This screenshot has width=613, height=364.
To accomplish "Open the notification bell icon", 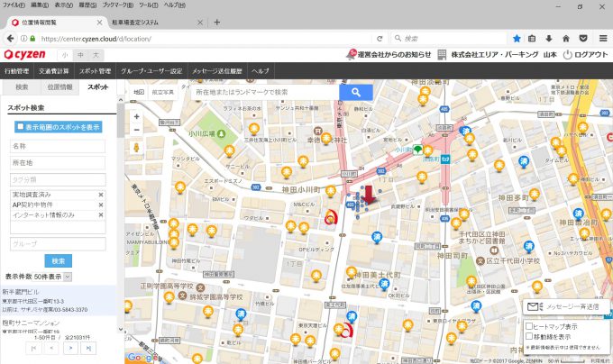I will coord(351,54).
